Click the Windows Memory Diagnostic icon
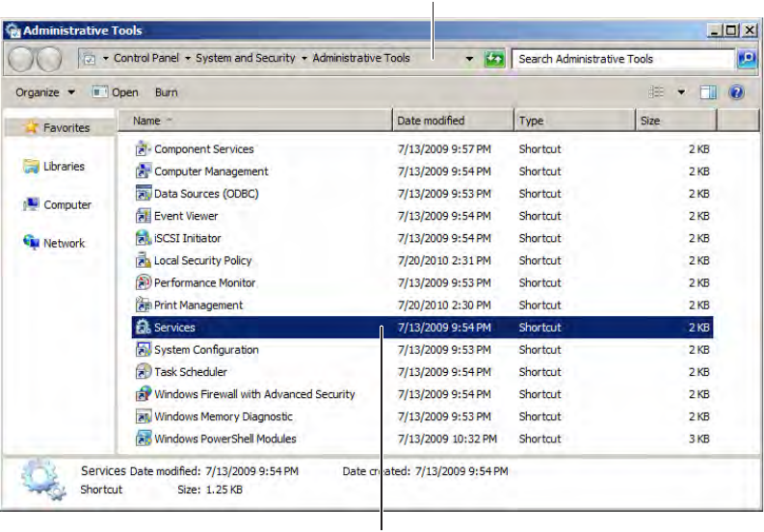 (x=144, y=416)
